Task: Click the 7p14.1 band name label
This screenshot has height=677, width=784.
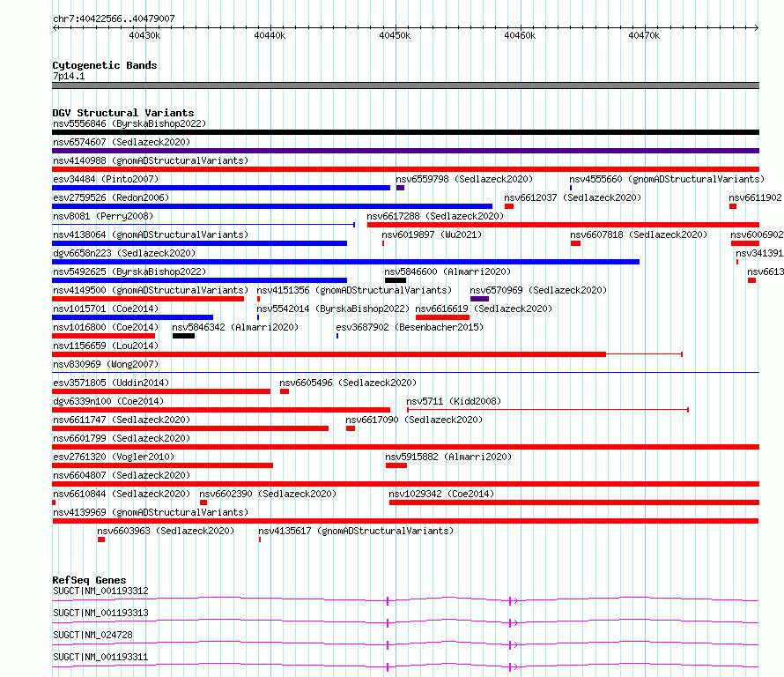Action: pos(69,76)
